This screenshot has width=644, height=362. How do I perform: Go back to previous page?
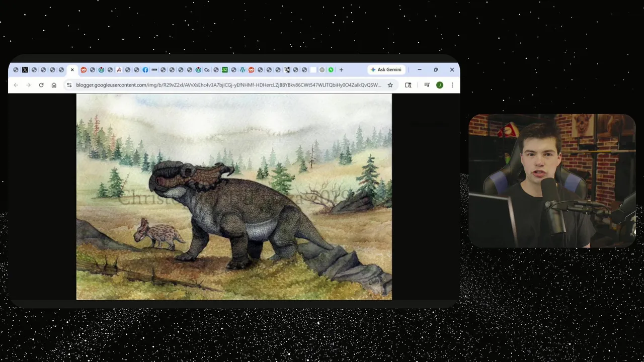pyautogui.click(x=16, y=85)
